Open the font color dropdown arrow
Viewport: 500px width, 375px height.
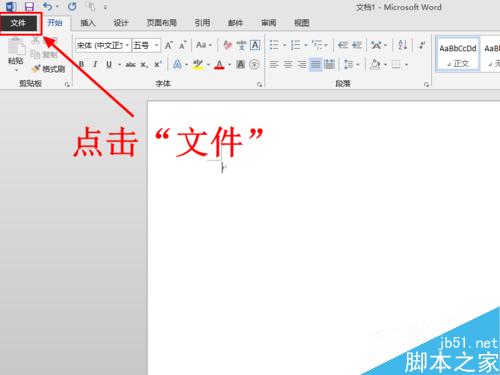[229, 65]
